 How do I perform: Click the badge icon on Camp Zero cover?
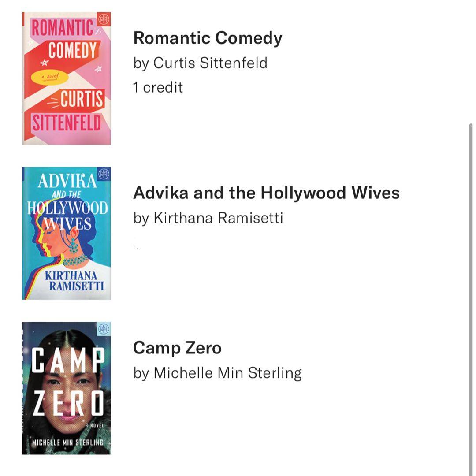(104, 329)
